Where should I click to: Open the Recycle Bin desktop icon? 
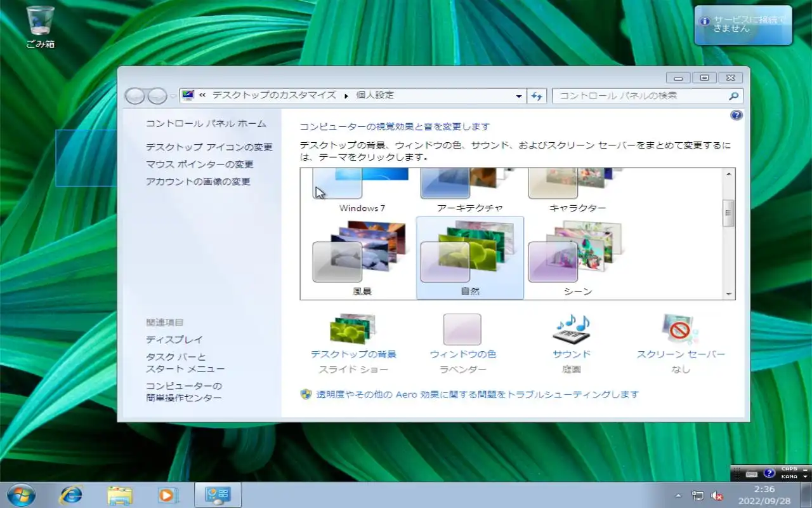coord(41,27)
